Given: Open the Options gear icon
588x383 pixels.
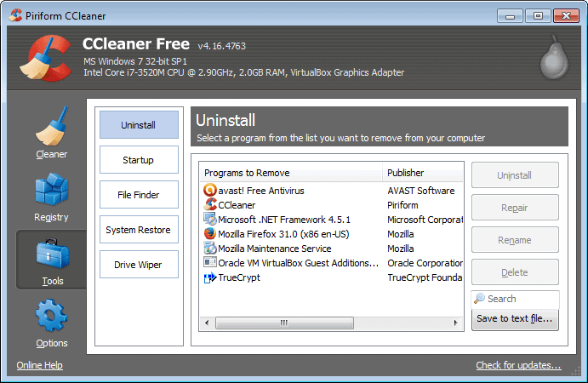Looking at the screenshot, I should tap(51, 315).
